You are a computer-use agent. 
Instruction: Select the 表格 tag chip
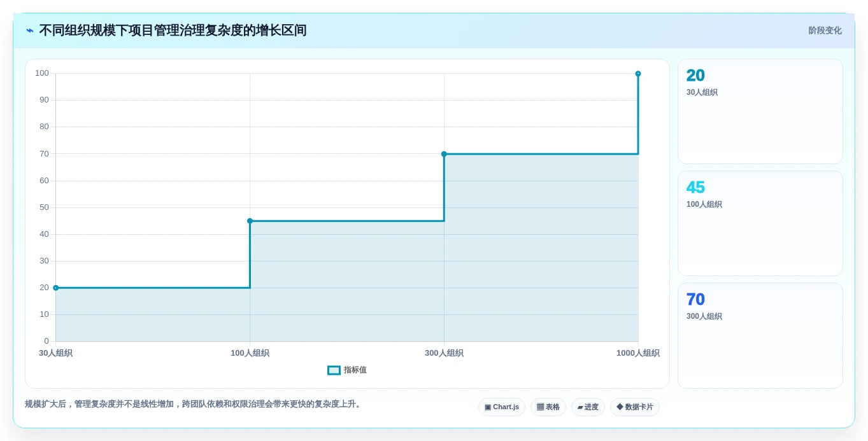pos(548,407)
